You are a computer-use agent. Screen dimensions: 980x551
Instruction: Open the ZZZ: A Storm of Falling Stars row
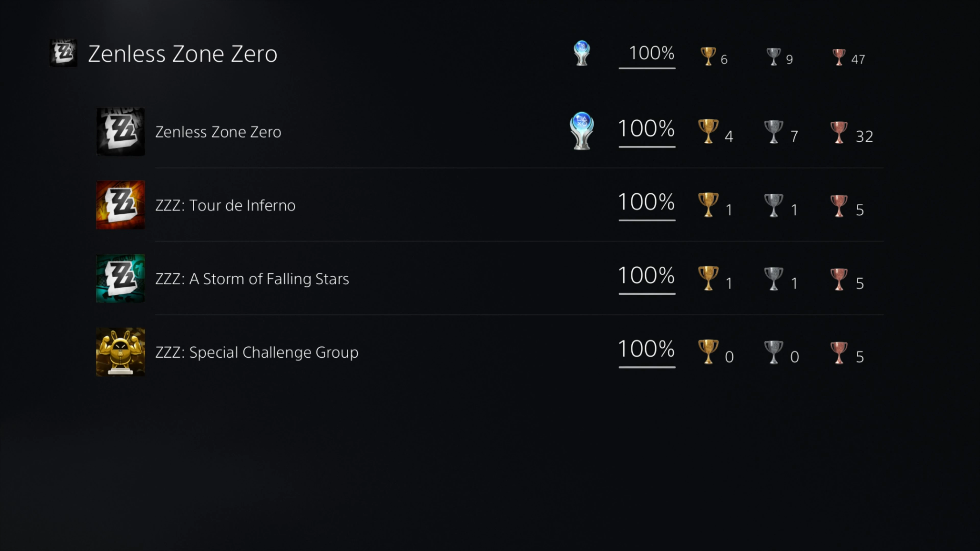coord(252,278)
